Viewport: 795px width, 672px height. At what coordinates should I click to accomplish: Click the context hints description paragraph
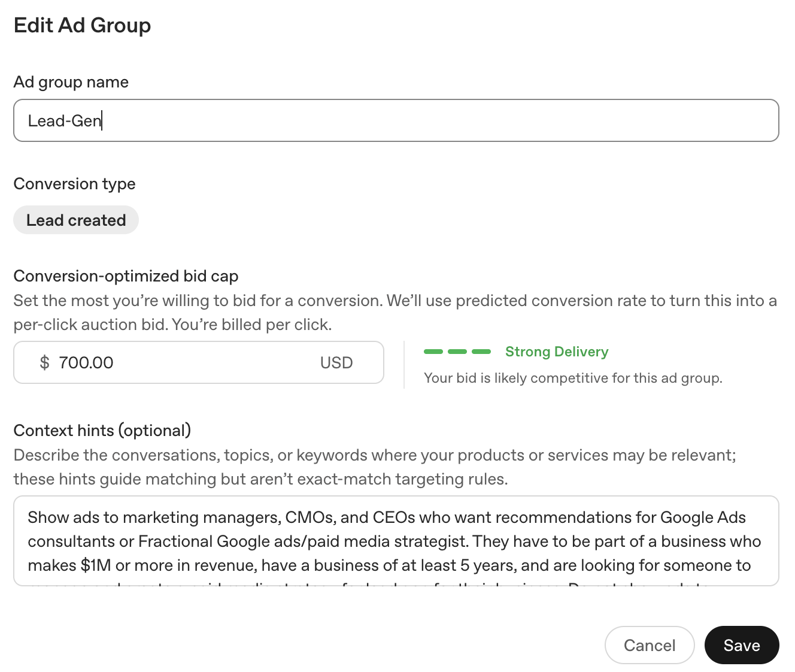[x=375, y=467]
